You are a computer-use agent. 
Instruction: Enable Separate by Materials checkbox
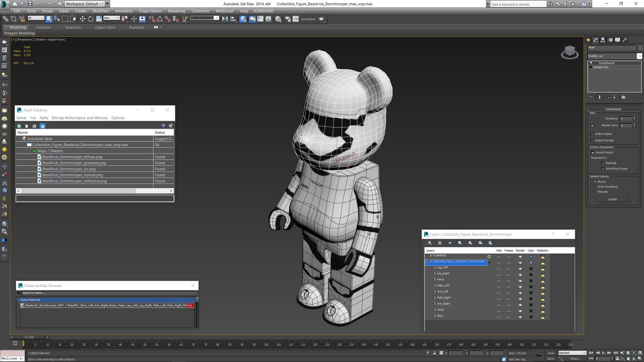tap(603, 163)
